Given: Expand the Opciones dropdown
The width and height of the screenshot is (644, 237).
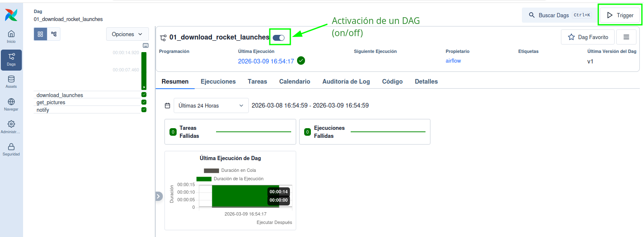Looking at the screenshot, I should [127, 34].
